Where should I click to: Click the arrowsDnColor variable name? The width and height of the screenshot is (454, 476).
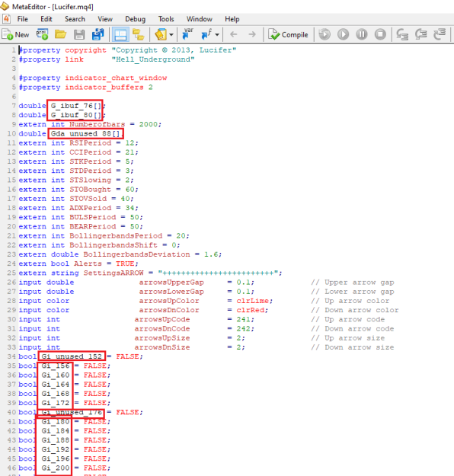(169, 310)
